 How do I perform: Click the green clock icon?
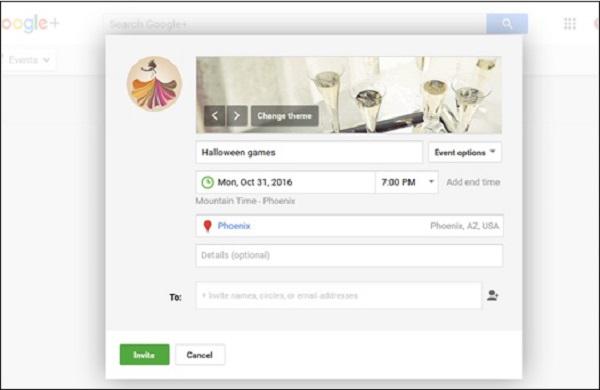point(207,182)
